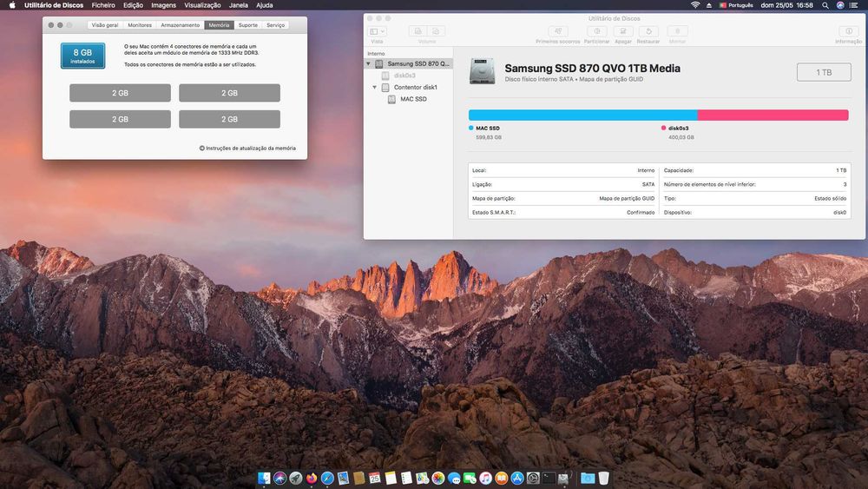
Task: Open the Janela menu
Action: coord(239,5)
